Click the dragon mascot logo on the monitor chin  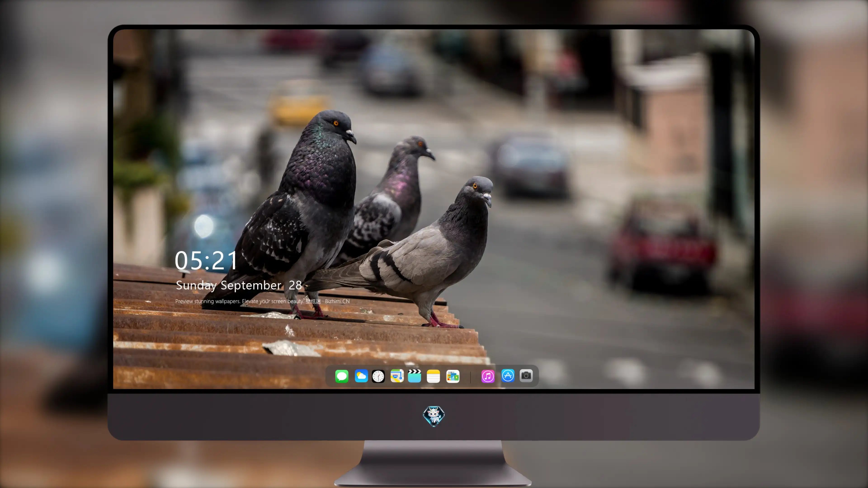pos(434,416)
